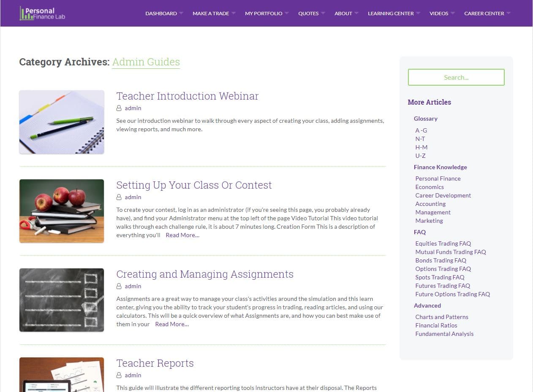Open the Management sidebar link
The image size is (533, 392).
(x=433, y=212)
